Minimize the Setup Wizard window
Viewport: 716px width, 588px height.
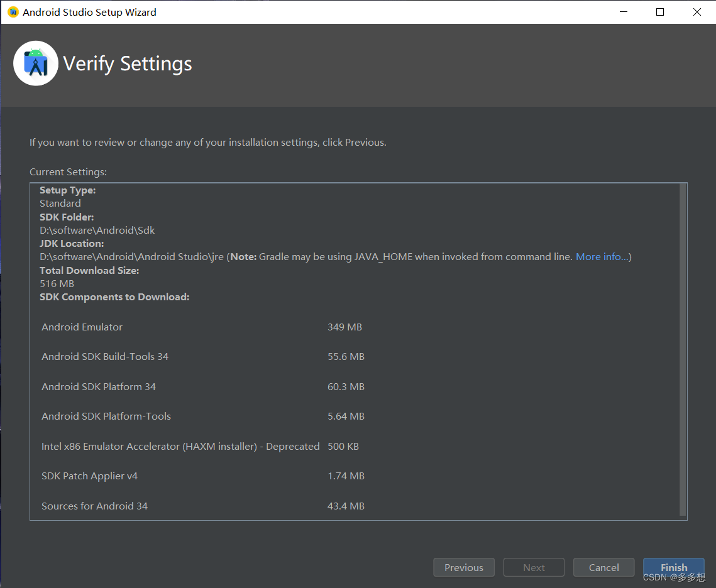point(624,12)
